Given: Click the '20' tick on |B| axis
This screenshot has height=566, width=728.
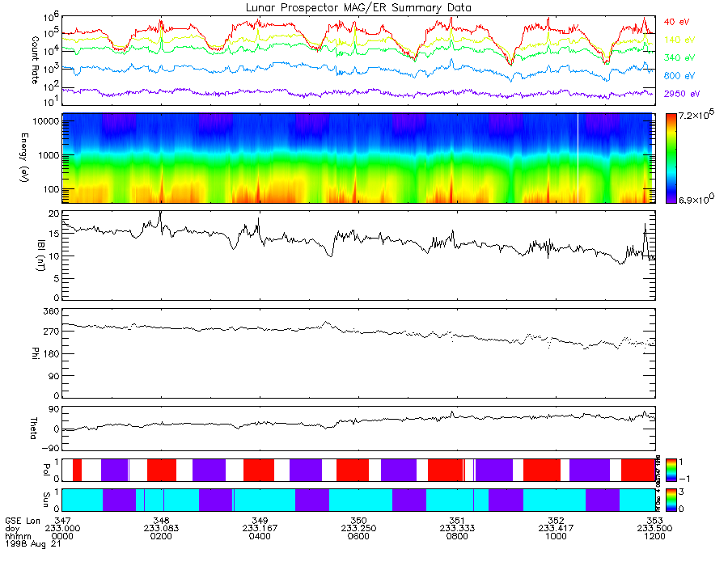Looking at the screenshot, I should [x=54, y=214].
